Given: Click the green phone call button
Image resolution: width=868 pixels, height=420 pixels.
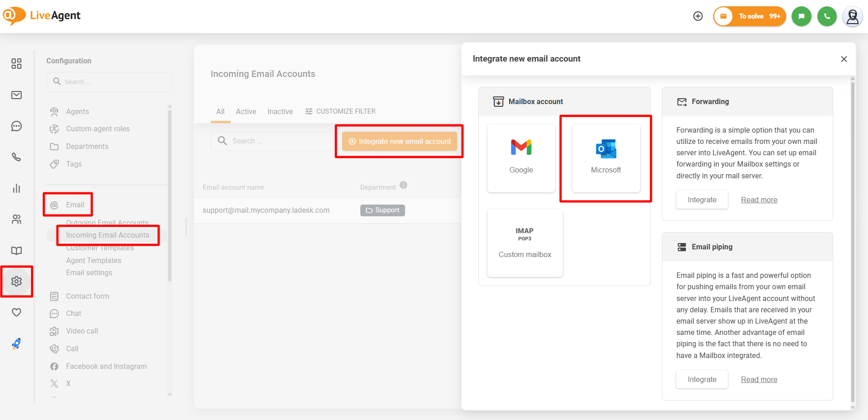Looking at the screenshot, I should (827, 16).
